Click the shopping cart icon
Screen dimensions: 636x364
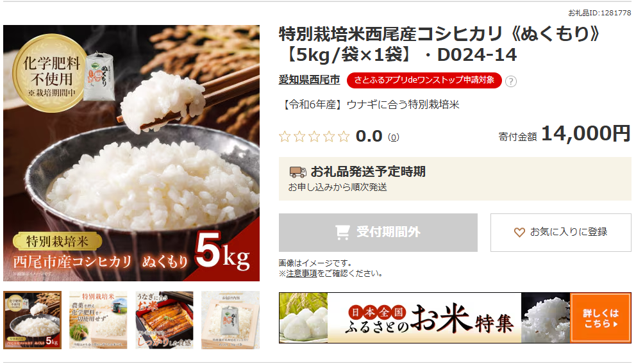point(342,232)
